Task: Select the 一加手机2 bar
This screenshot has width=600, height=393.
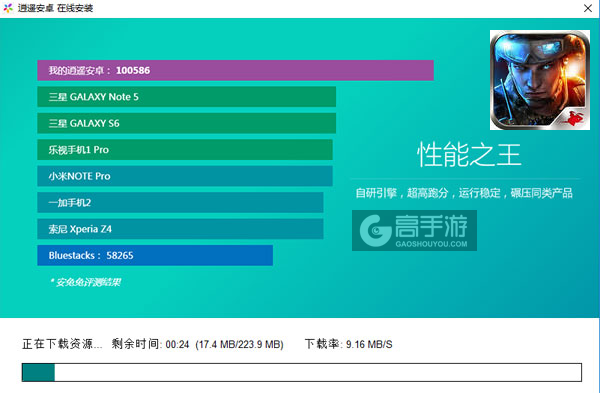Action: point(180,202)
